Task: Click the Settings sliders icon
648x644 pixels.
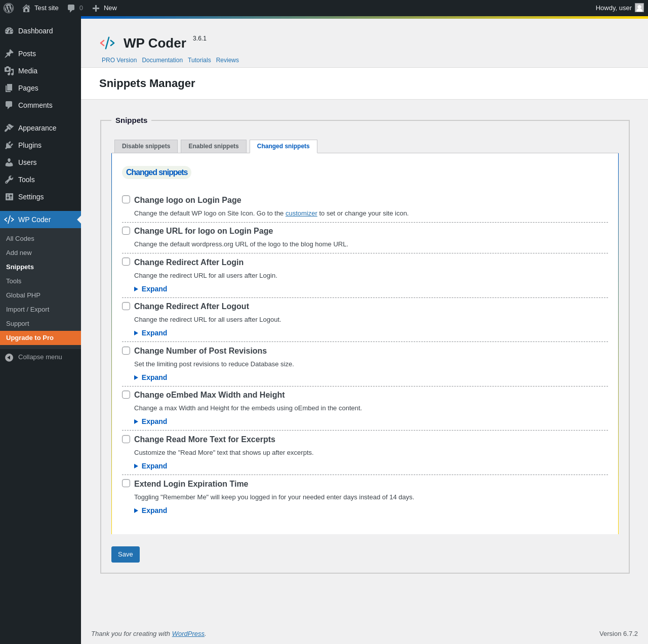Action: pyautogui.click(x=9, y=197)
